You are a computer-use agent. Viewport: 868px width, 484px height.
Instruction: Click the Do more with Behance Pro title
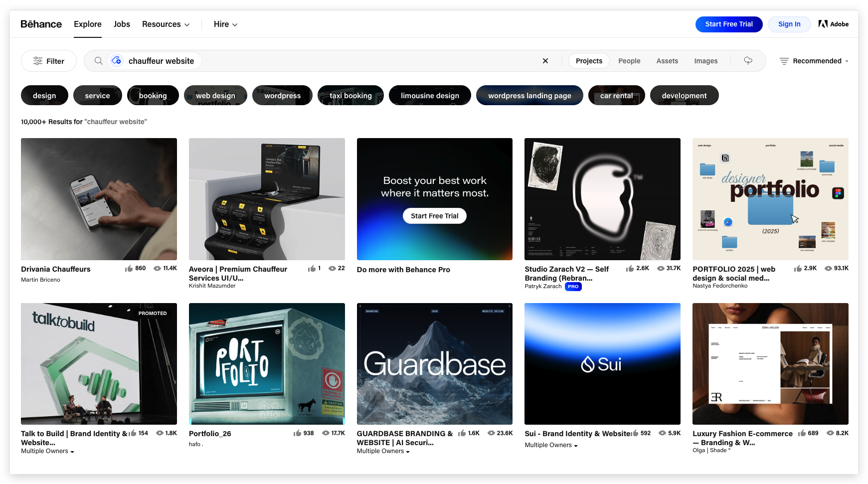pyautogui.click(x=403, y=270)
